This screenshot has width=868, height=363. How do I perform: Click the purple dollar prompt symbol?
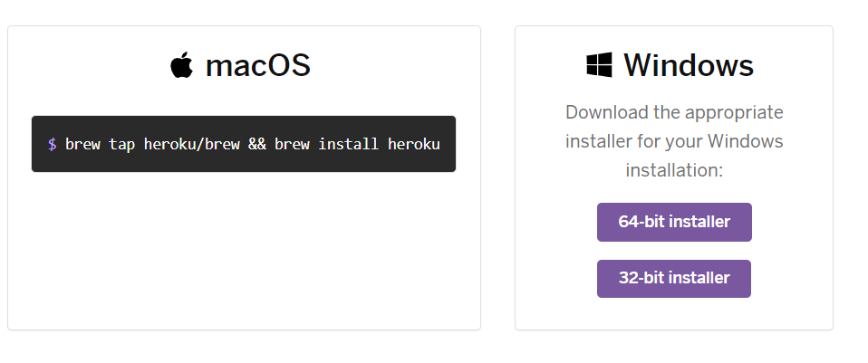pos(52,145)
